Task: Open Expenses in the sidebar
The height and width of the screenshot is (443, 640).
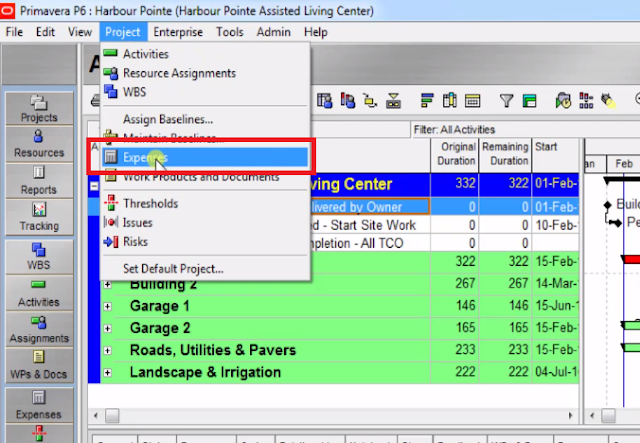Action: [39, 405]
